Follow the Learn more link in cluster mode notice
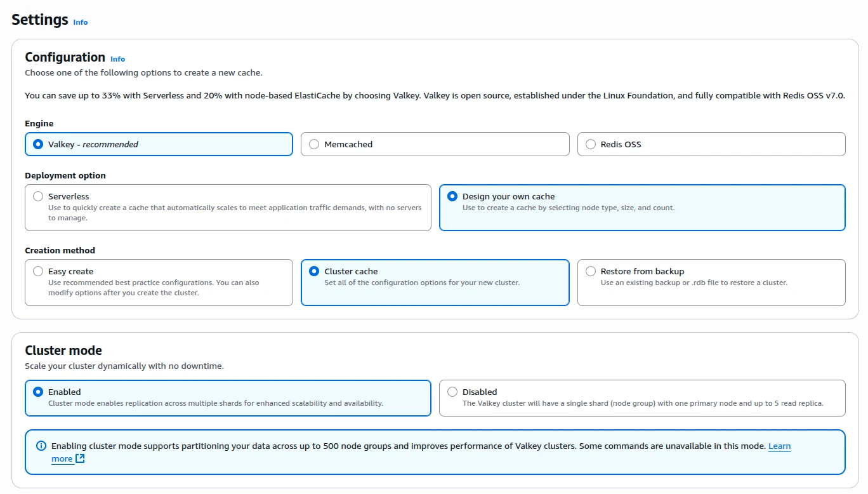This screenshot has width=868, height=494. pos(779,446)
